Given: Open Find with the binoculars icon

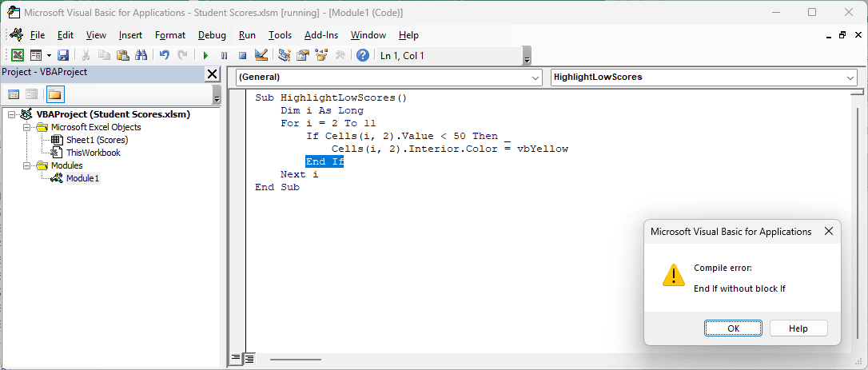Looking at the screenshot, I should pyautogui.click(x=141, y=55).
